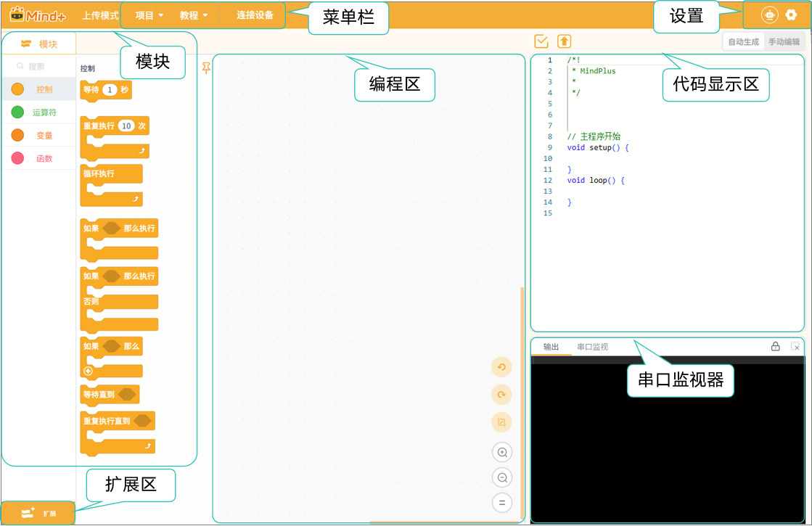Toggle the pin icon beside the block palette
The image size is (812, 526).
point(207,68)
